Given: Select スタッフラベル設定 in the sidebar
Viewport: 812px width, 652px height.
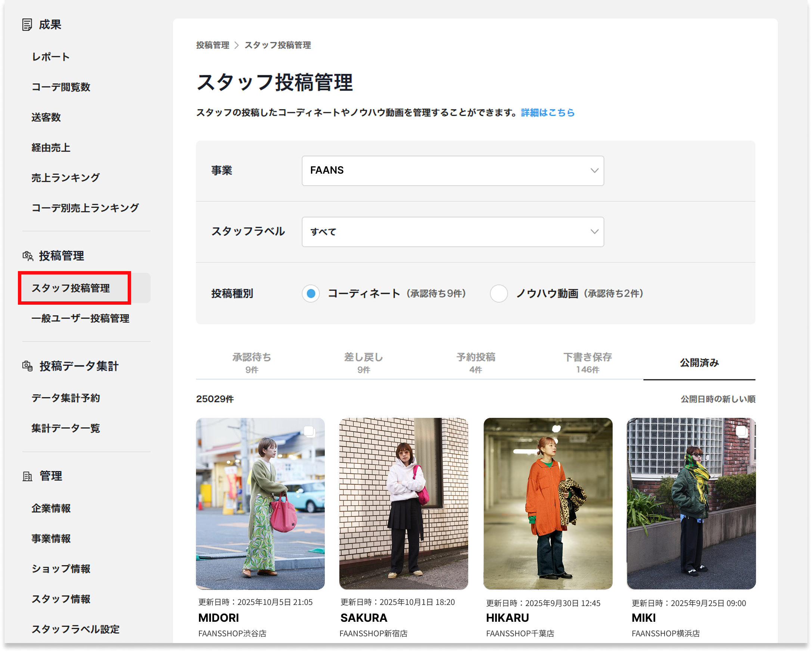Looking at the screenshot, I should pyautogui.click(x=75, y=629).
